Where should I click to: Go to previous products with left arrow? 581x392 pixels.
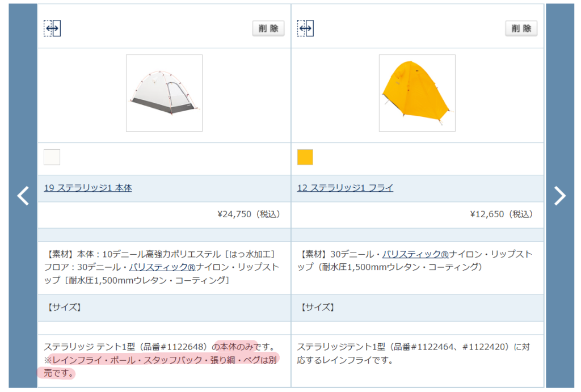(x=23, y=196)
